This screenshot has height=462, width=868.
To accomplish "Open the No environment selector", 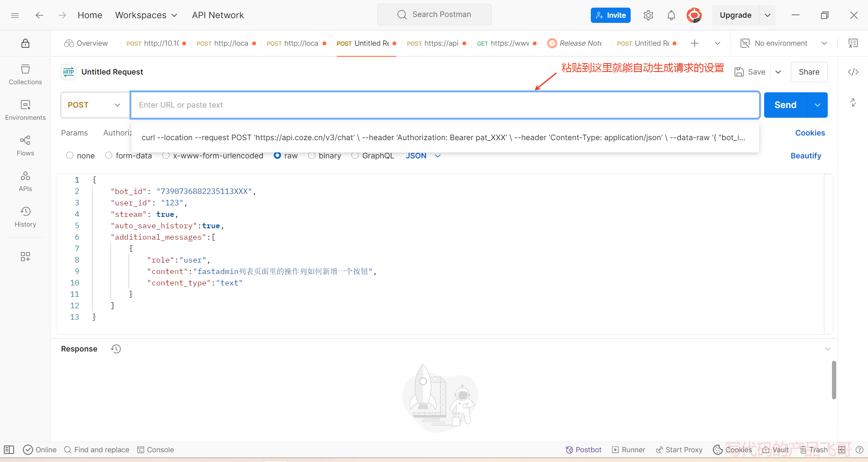I will [x=784, y=43].
